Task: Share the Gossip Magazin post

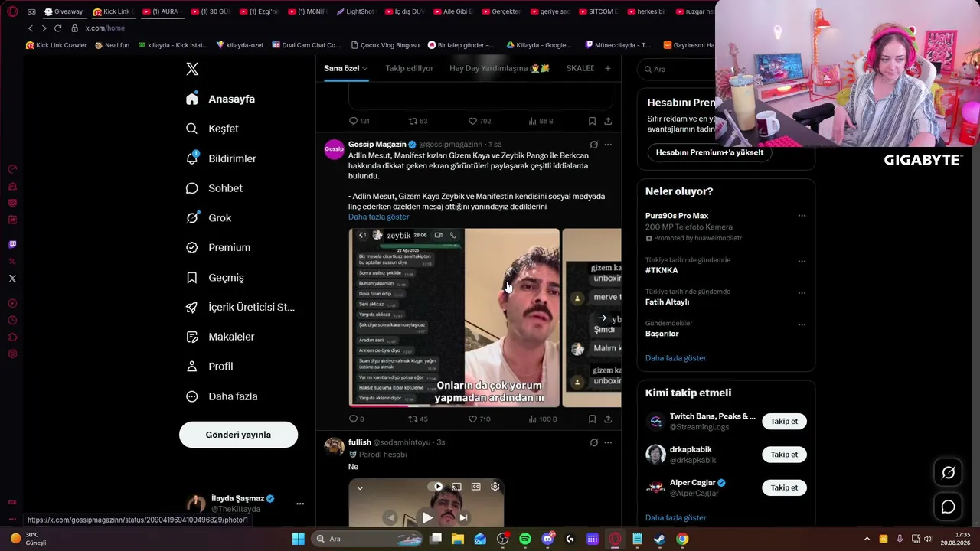Action: coord(608,419)
